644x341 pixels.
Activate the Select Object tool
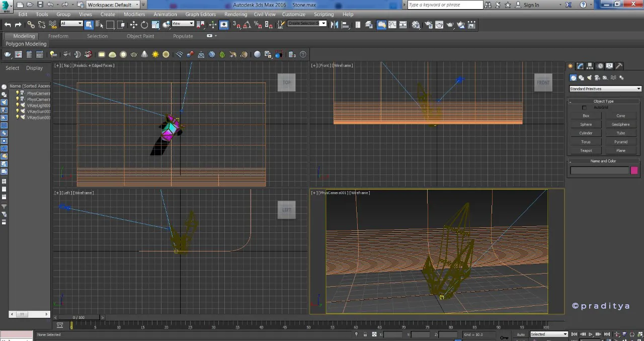pos(89,25)
